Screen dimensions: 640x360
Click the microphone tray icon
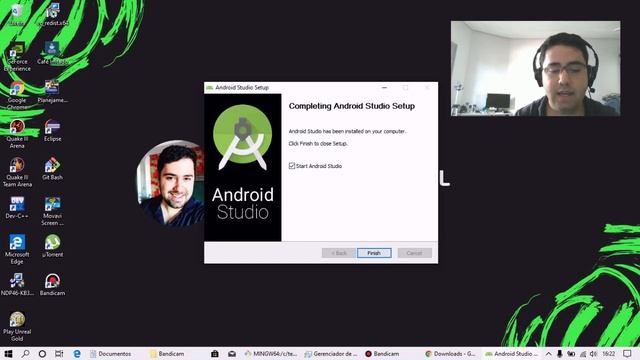click(x=560, y=354)
